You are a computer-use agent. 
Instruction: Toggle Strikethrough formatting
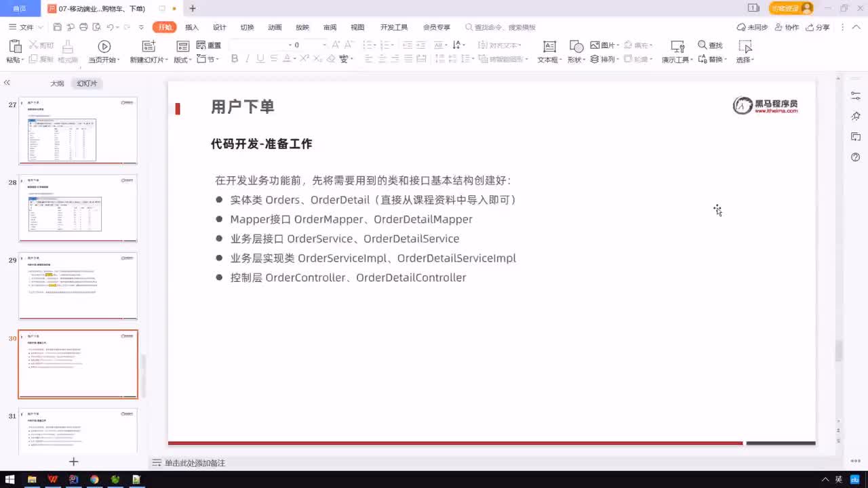(273, 59)
